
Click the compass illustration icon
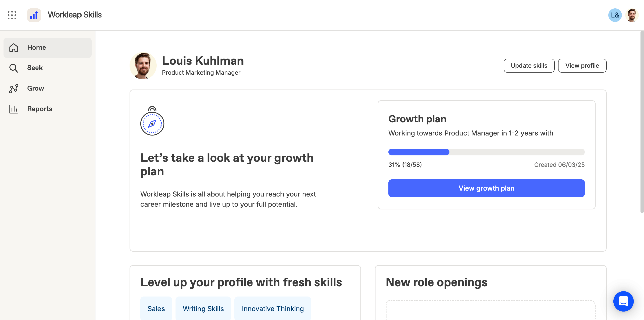(152, 121)
